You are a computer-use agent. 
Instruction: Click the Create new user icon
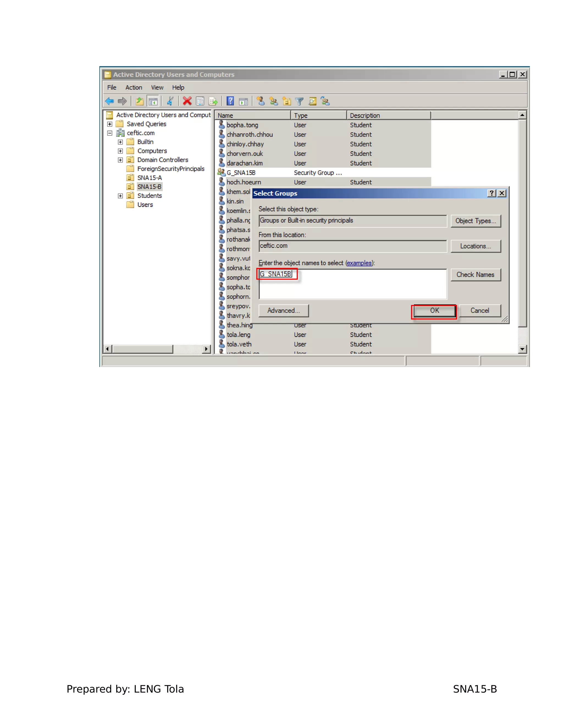(261, 101)
